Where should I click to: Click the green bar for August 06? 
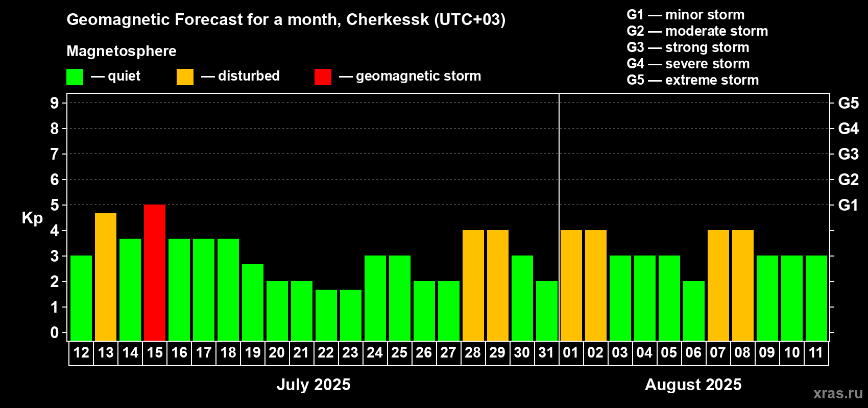(x=694, y=311)
